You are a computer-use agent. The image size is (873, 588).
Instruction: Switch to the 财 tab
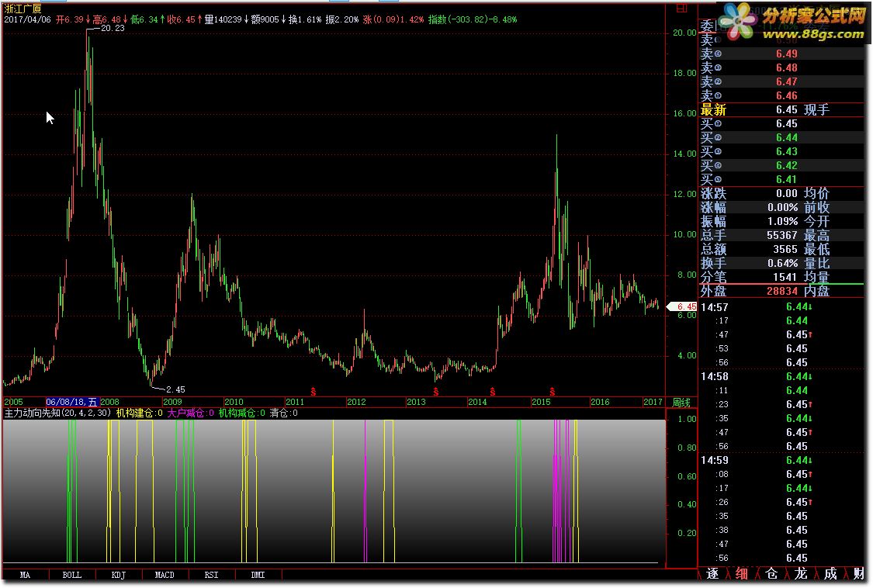(x=858, y=573)
